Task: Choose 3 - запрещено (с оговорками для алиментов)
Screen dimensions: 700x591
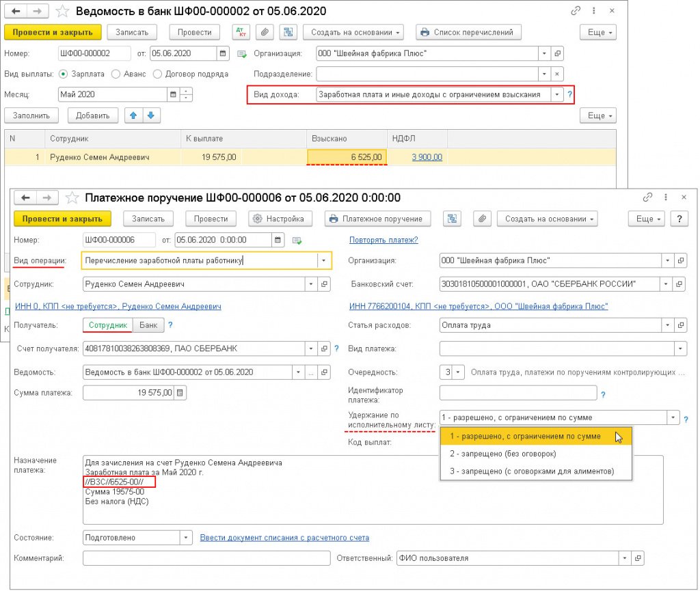Action: tap(532, 471)
